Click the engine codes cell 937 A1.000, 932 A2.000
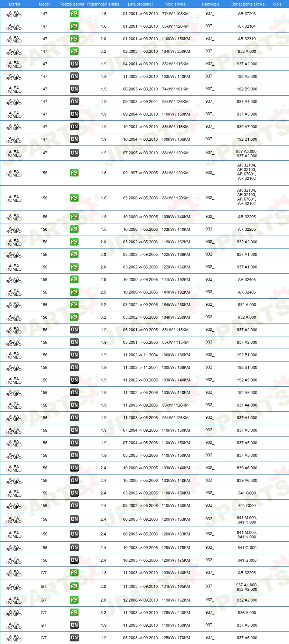 click(247, 587)
